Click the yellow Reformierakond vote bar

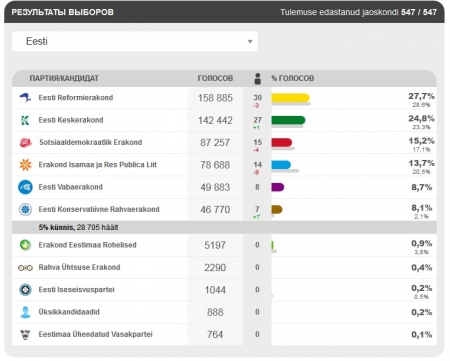click(290, 98)
